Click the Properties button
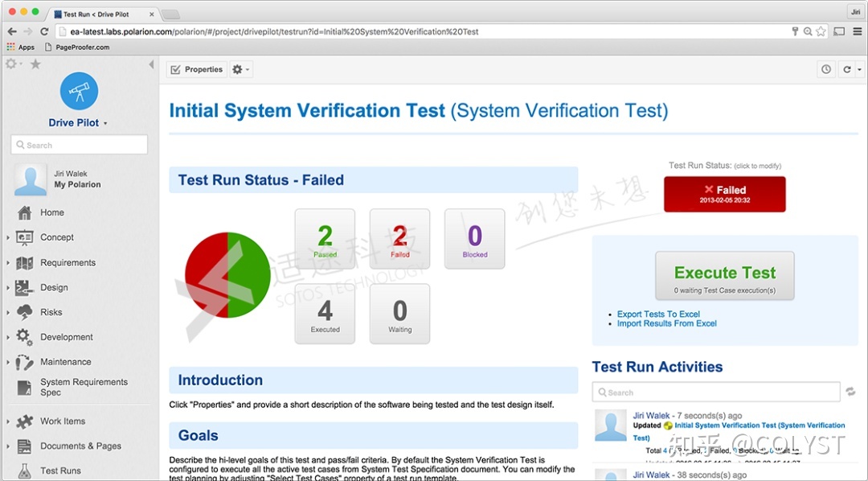The height and width of the screenshot is (481, 868). [x=197, y=69]
